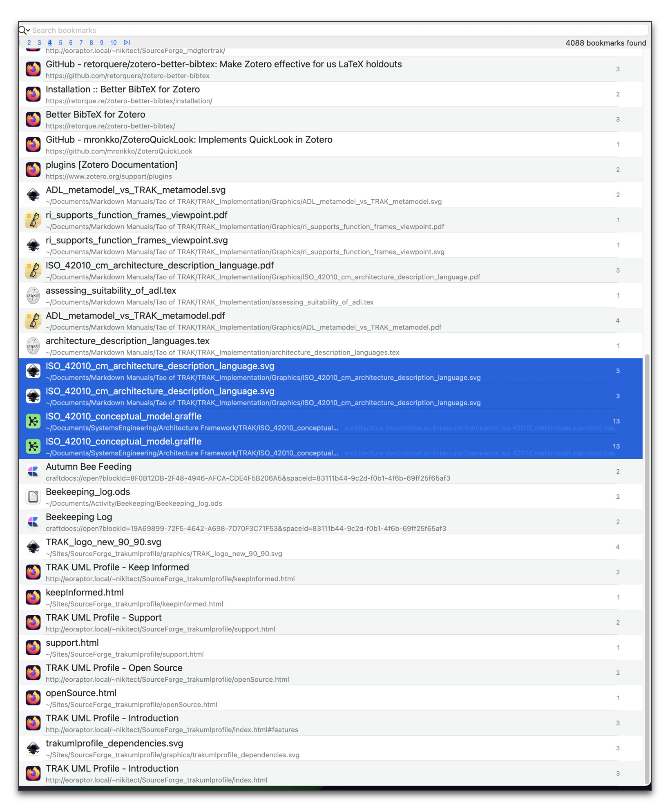The height and width of the screenshot is (812, 670).
Task: Jump to the last page of results
Action: tap(127, 42)
